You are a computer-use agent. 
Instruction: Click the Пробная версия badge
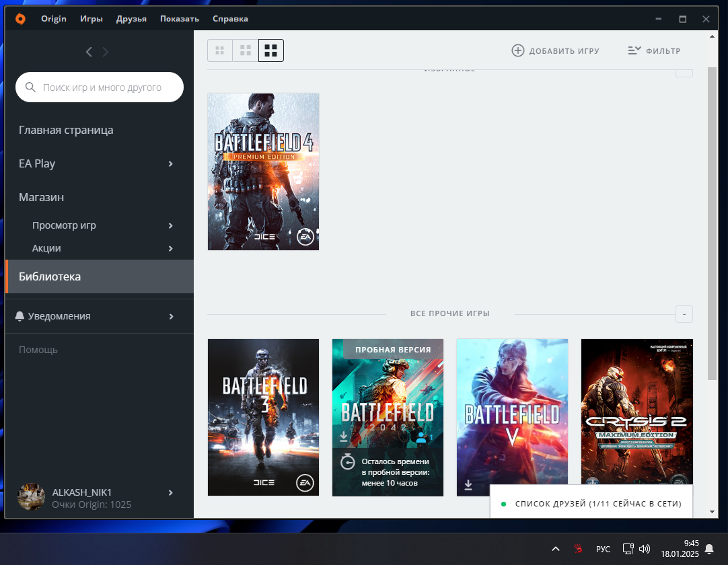coord(393,350)
